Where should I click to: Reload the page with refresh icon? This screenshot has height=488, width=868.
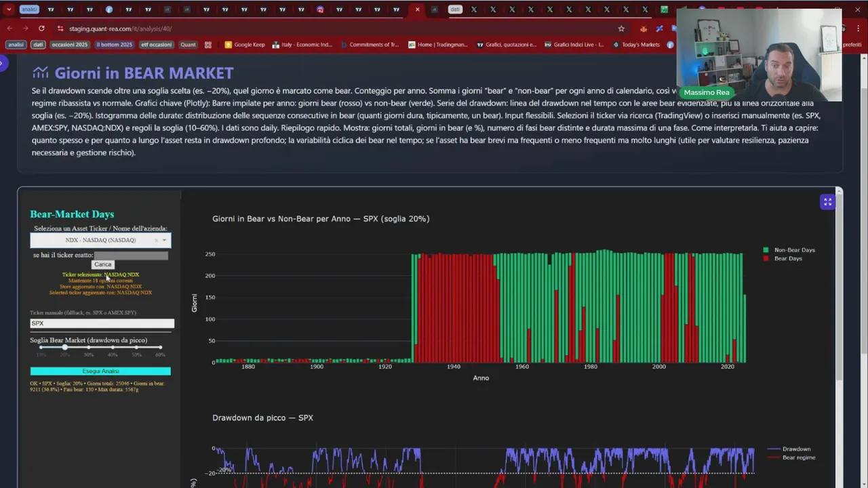click(41, 28)
